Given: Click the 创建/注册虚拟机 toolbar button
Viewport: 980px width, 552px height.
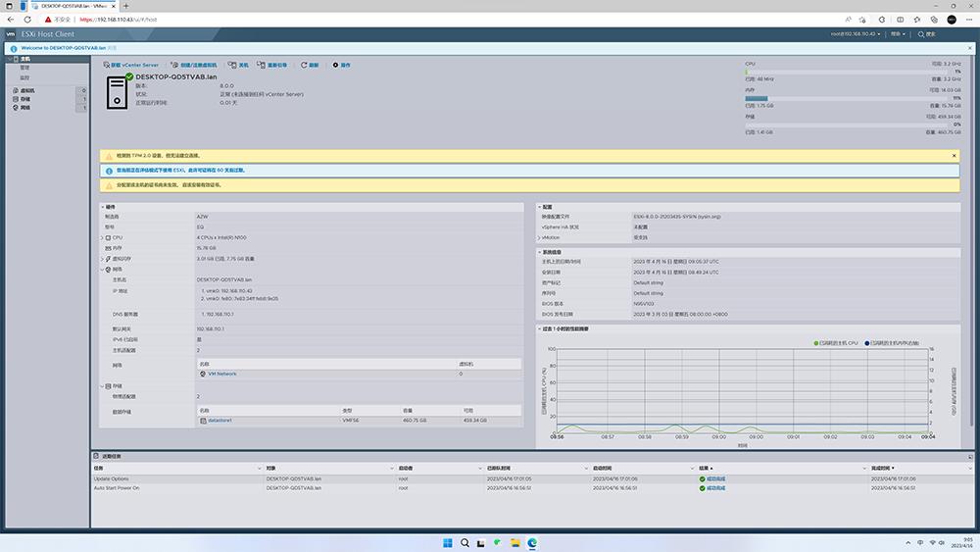Looking at the screenshot, I should [x=197, y=65].
